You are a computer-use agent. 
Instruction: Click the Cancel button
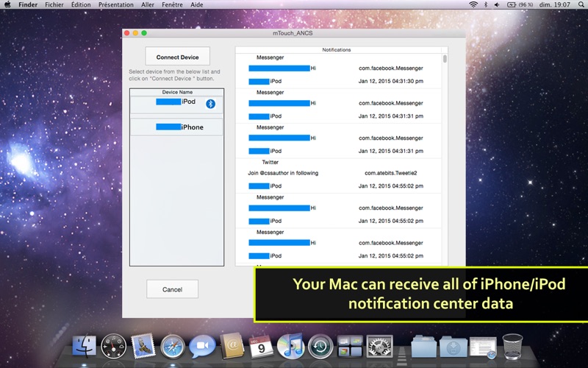[x=172, y=289]
